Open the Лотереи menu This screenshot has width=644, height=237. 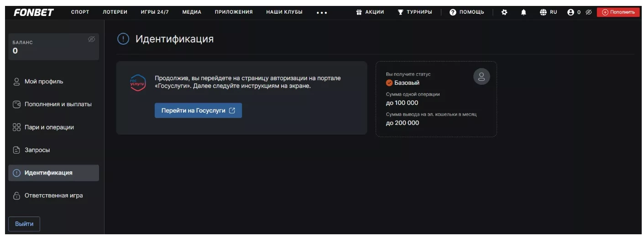115,12
